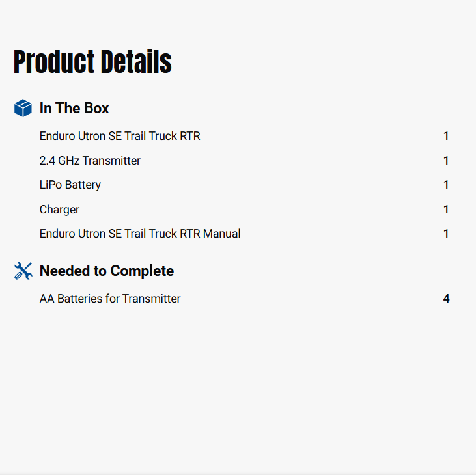Screen dimensions: 476x475
Task: Click the blue box icon beside In The Box
Action: point(23,108)
